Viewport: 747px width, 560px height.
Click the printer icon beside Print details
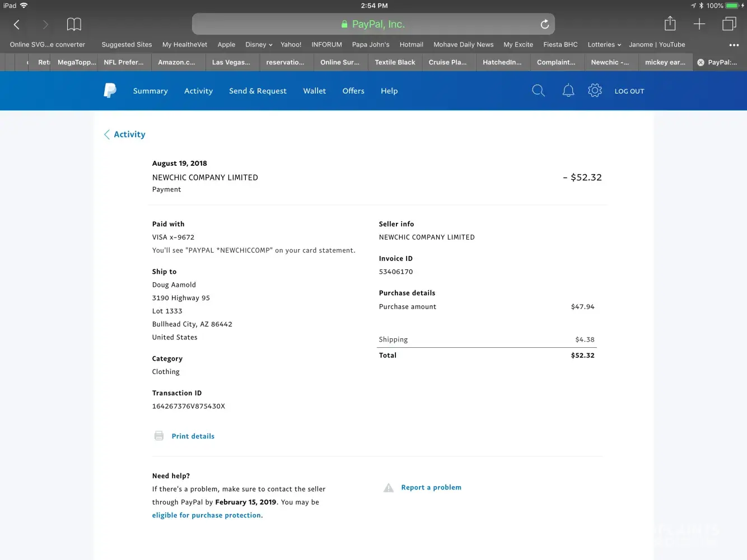(x=159, y=436)
